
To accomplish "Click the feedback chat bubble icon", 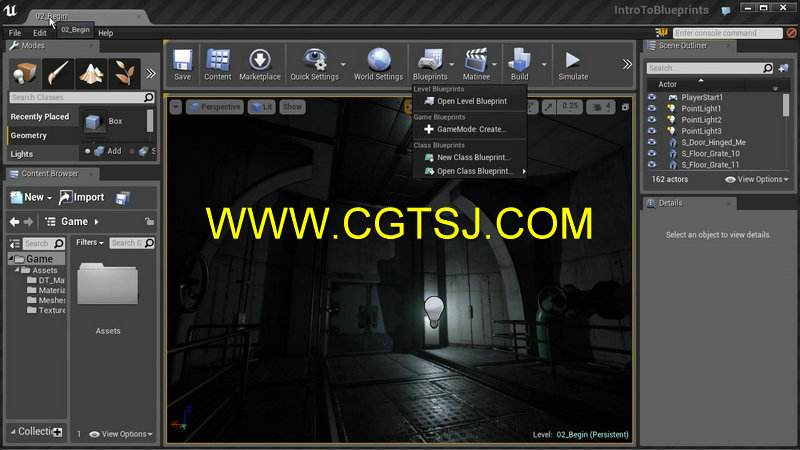I will [x=726, y=10].
